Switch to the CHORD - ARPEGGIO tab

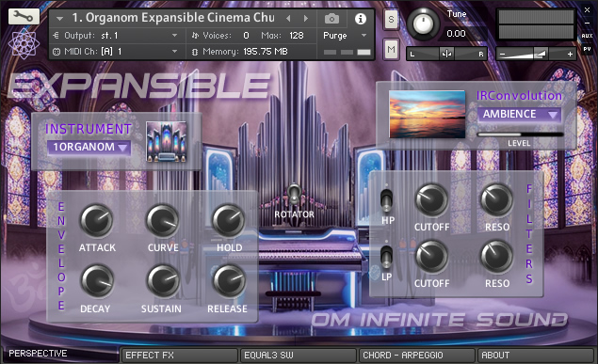click(417, 356)
